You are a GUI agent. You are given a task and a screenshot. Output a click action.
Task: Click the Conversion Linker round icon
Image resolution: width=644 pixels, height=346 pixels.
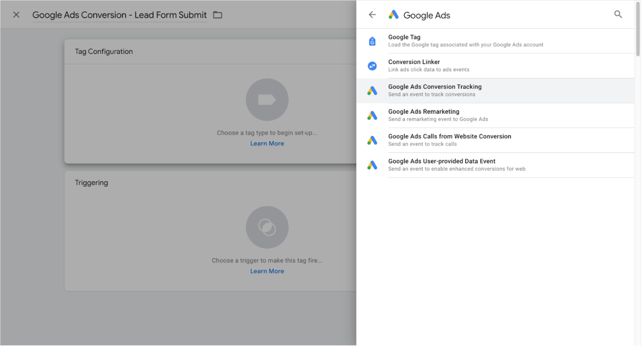click(x=372, y=66)
